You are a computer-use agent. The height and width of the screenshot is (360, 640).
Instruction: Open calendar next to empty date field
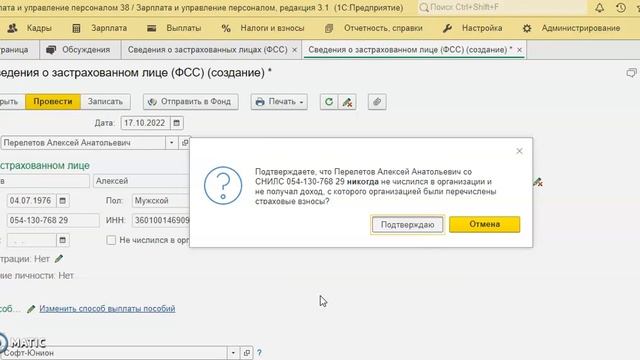pos(62,240)
